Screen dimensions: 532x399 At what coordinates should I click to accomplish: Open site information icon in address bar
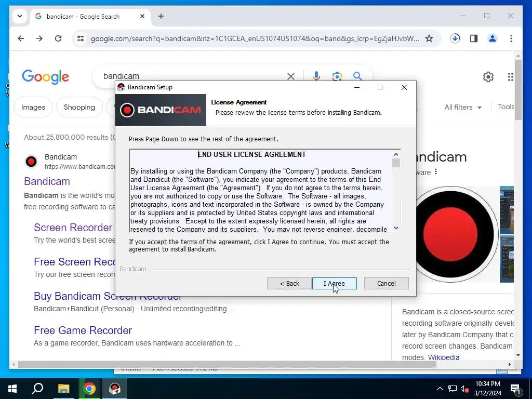81,38
